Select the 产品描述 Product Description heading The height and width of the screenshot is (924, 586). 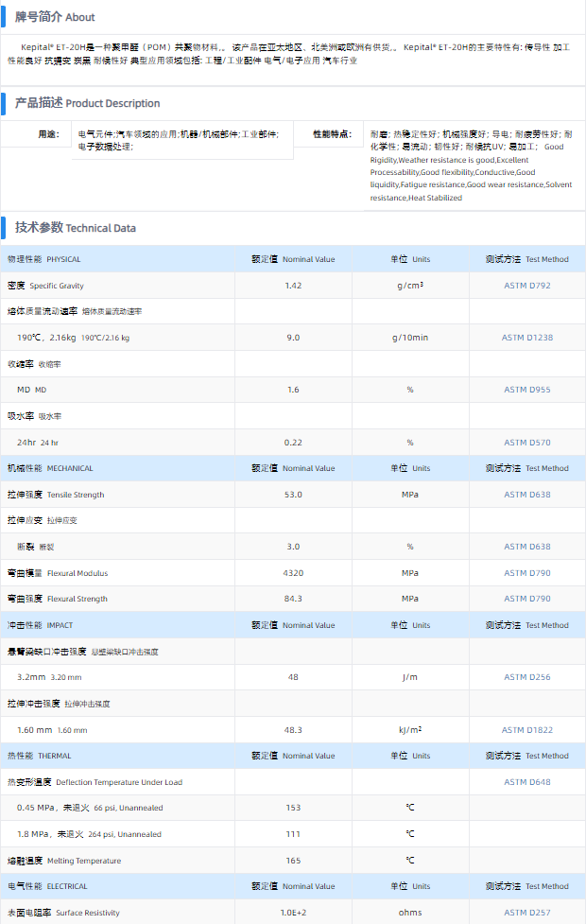pos(87,103)
